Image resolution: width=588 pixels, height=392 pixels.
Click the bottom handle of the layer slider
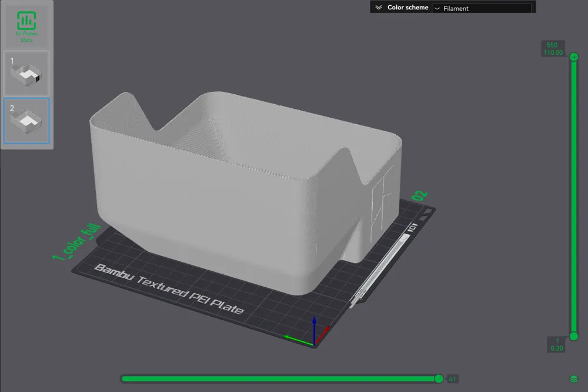click(573, 335)
